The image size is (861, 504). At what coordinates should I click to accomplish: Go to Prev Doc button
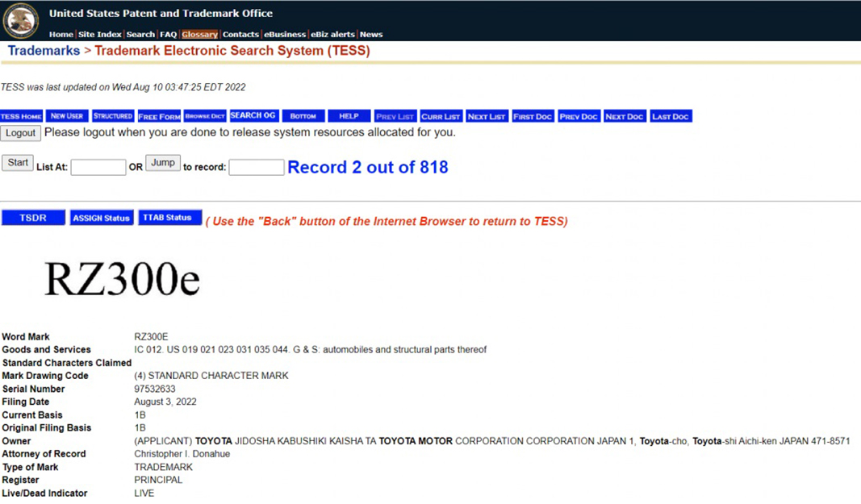(579, 116)
